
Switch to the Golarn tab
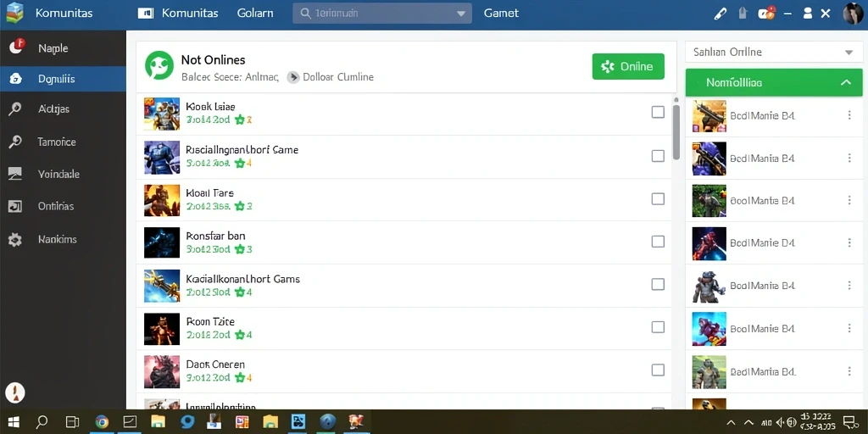[254, 14]
